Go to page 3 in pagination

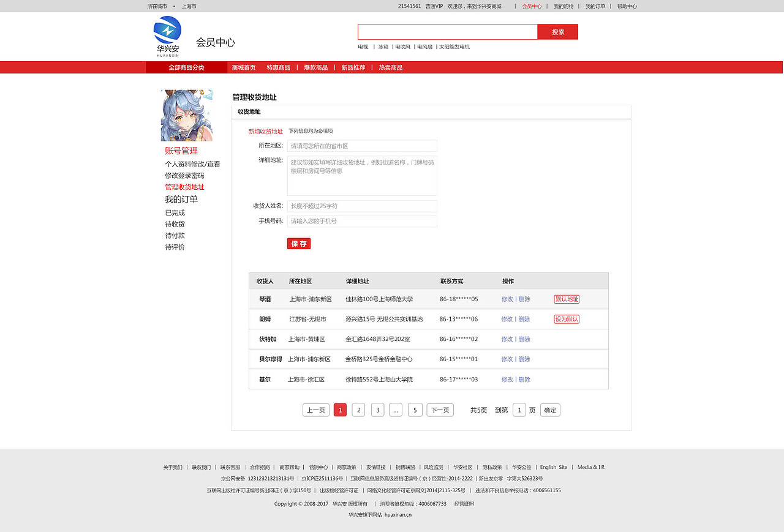click(x=377, y=410)
